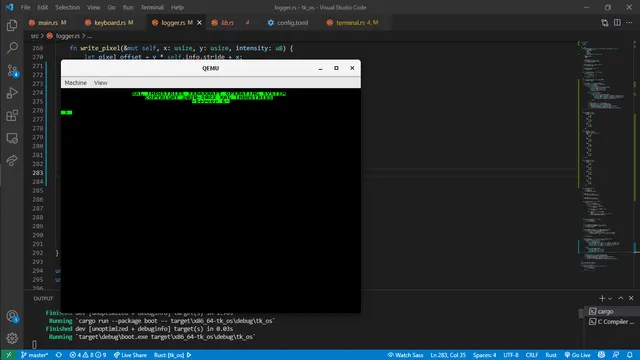Click the OUTPUT panel tab
640x360 pixels.
coord(43,298)
